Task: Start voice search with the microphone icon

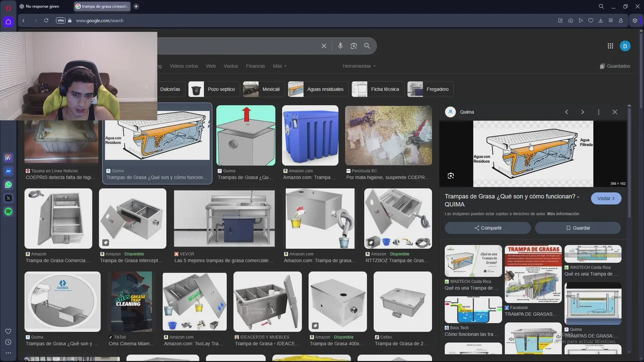Action: 341,46
